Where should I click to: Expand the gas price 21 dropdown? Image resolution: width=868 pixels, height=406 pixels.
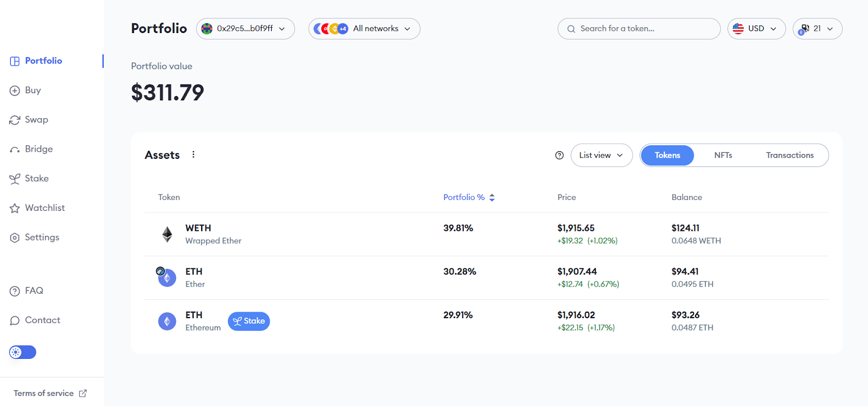(x=817, y=29)
